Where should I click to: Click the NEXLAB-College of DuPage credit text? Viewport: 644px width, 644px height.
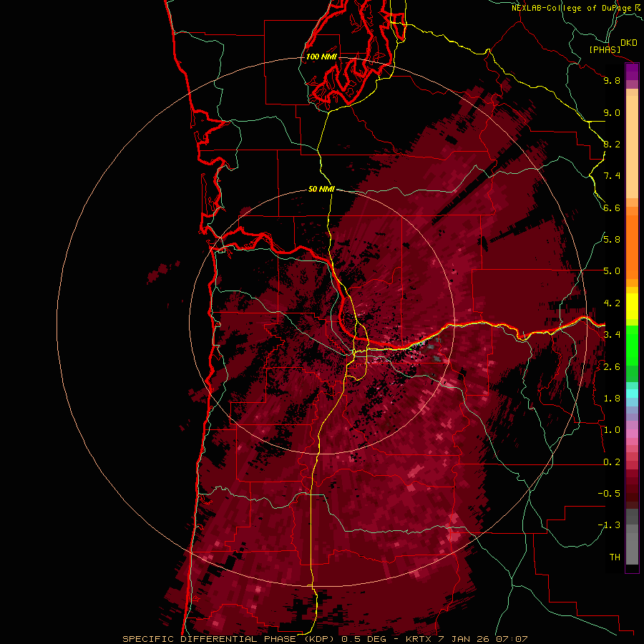(571, 8)
